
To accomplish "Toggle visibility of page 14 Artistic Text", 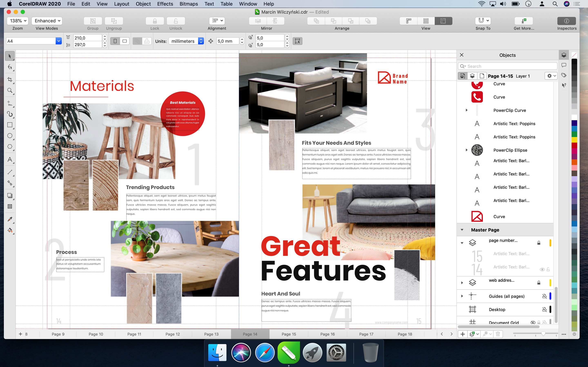I will pyautogui.click(x=542, y=269).
